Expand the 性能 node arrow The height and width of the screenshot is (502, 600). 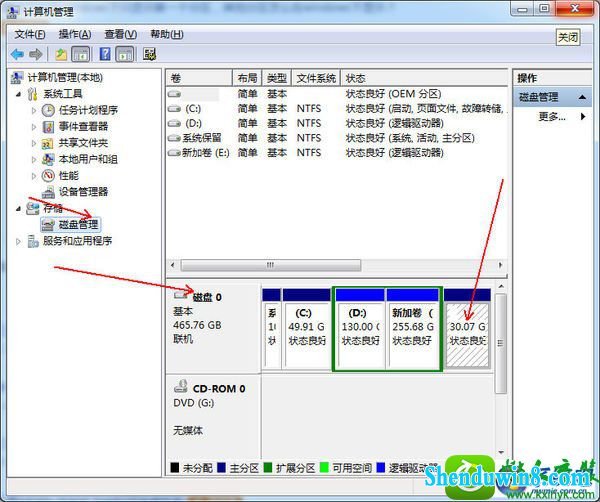click(x=34, y=176)
